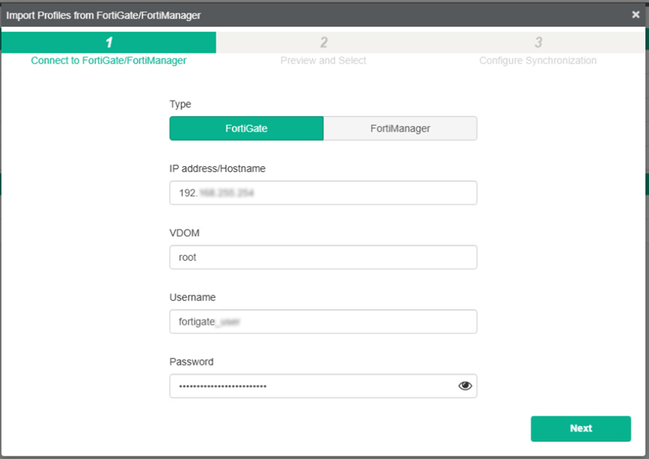Click the Password label

[191, 362]
